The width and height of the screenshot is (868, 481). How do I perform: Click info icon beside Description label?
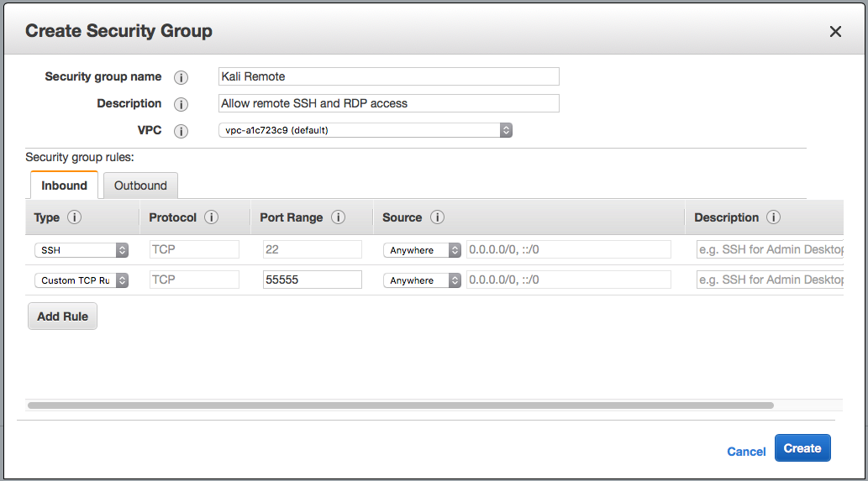(181, 105)
